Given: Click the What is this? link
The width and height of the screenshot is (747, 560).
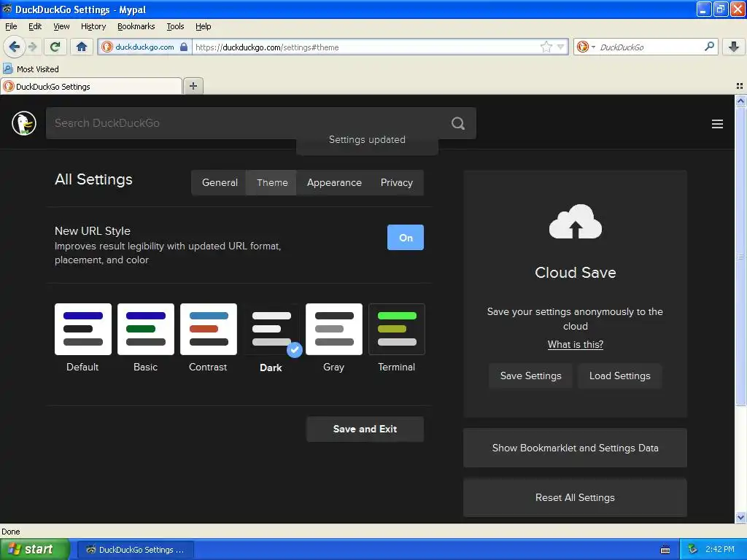Looking at the screenshot, I should pyautogui.click(x=575, y=344).
